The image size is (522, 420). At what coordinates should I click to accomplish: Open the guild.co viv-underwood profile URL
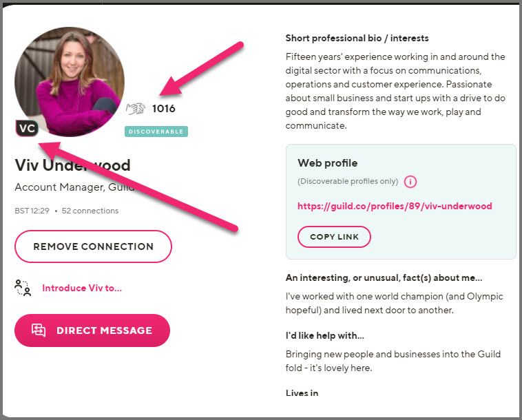coord(395,206)
